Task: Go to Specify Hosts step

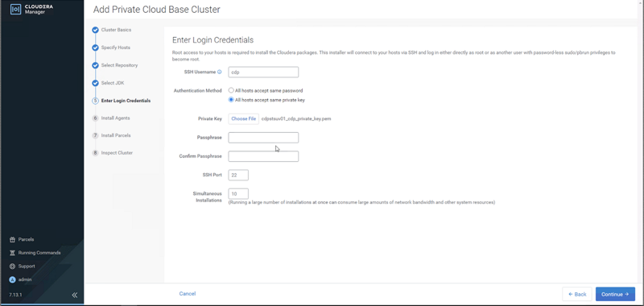Action: (x=116, y=48)
